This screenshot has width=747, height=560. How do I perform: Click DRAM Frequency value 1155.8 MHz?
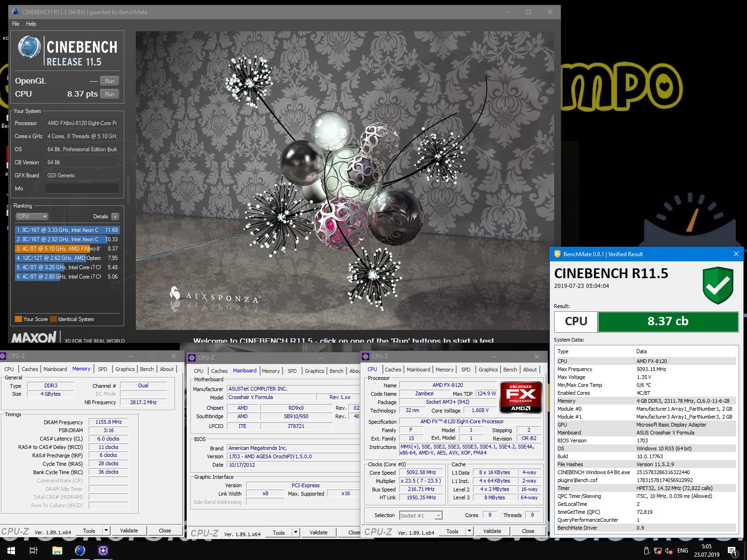[x=109, y=422]
